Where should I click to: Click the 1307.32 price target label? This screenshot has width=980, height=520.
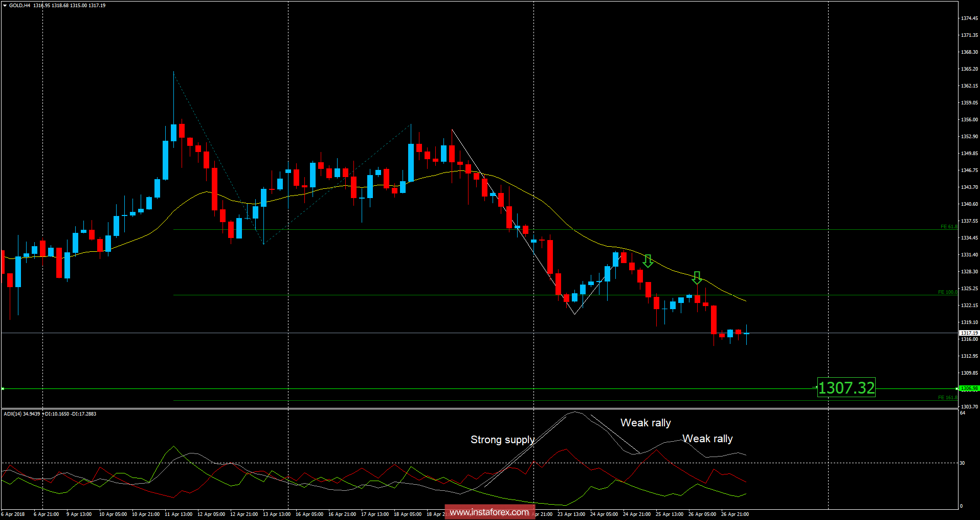click(847, 388)
